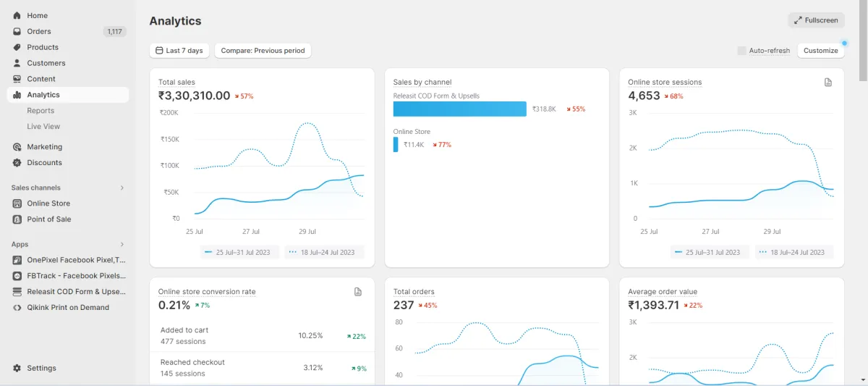Click the Qikink Print on Demand icon

pos(17,308)
